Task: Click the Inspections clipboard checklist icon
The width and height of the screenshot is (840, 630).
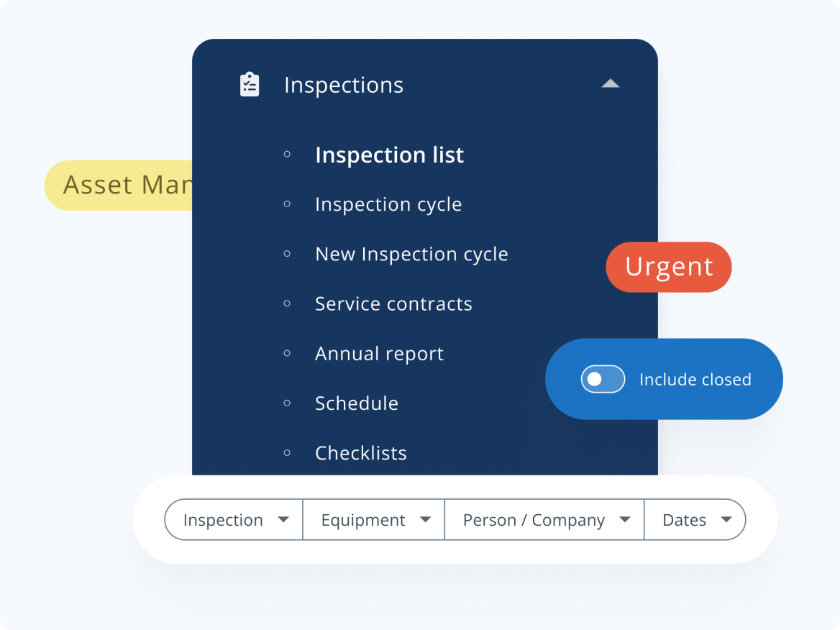Action: pyautogui.click(x=250, y=85)
